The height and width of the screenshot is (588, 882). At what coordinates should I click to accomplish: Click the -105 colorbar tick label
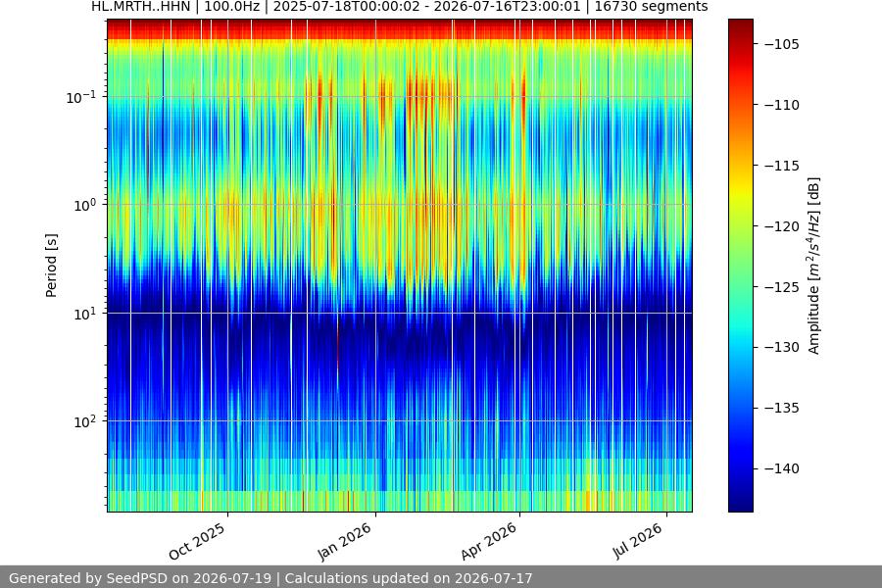[x=781, y=44]
